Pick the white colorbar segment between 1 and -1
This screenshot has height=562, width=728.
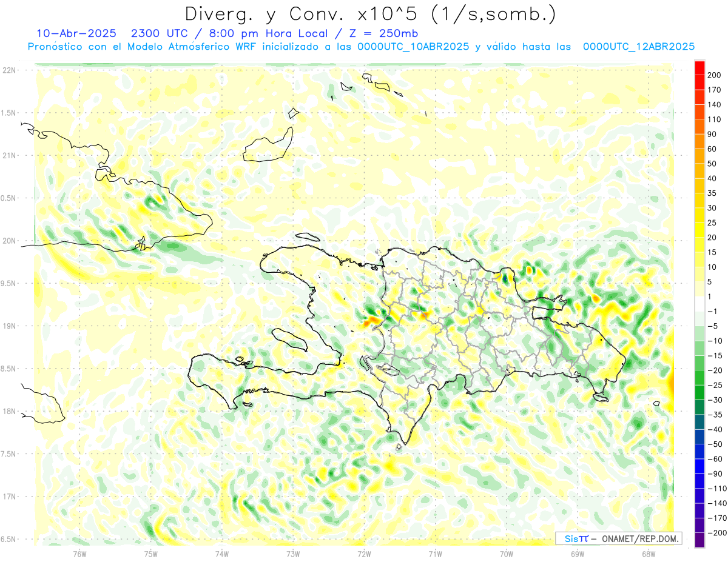pyautogui.click(x=699, y=304)
